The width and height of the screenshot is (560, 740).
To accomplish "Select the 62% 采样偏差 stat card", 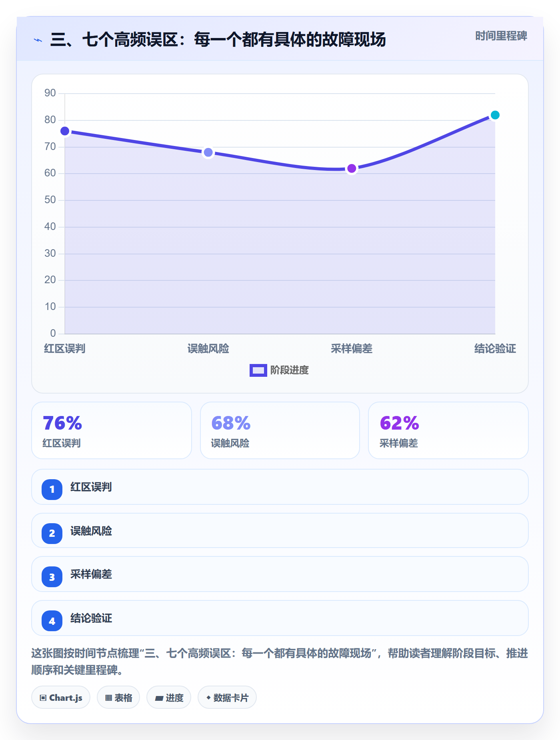I will pyautogui.click(x=448, y=430).
